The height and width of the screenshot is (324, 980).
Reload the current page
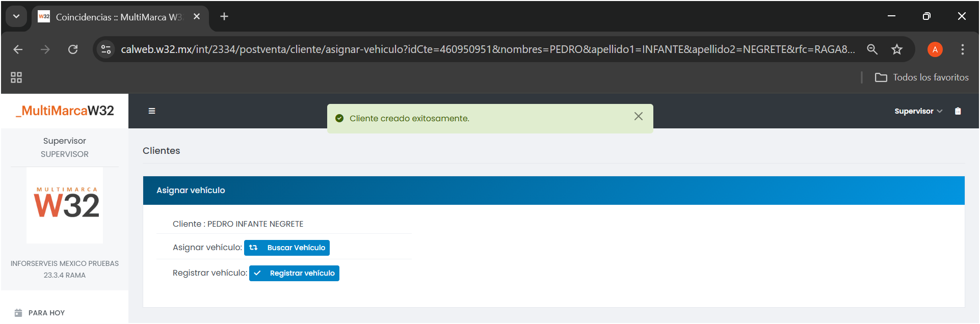[x=73, y=49]
